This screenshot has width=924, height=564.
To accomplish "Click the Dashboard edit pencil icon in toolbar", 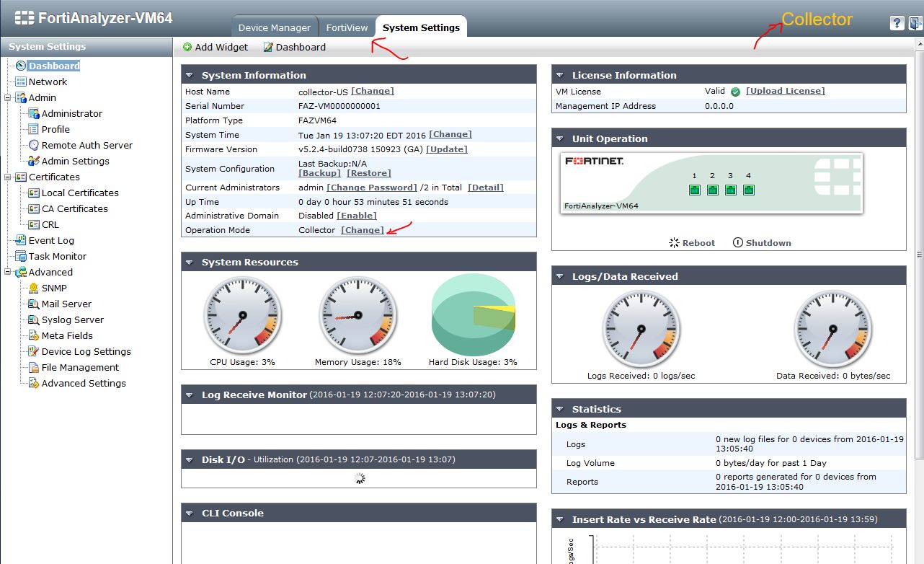I will coord(268,47).
